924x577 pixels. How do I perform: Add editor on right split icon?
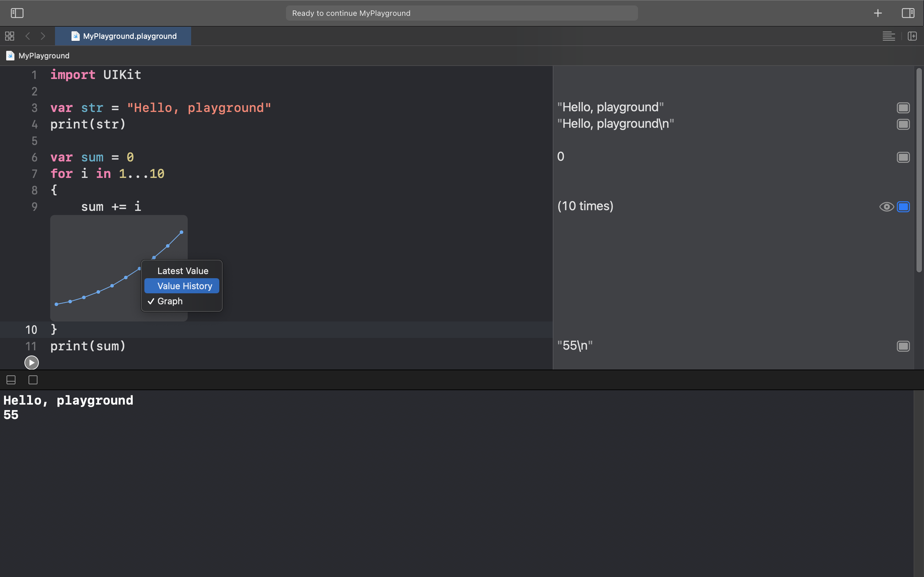tap(912, 36)
